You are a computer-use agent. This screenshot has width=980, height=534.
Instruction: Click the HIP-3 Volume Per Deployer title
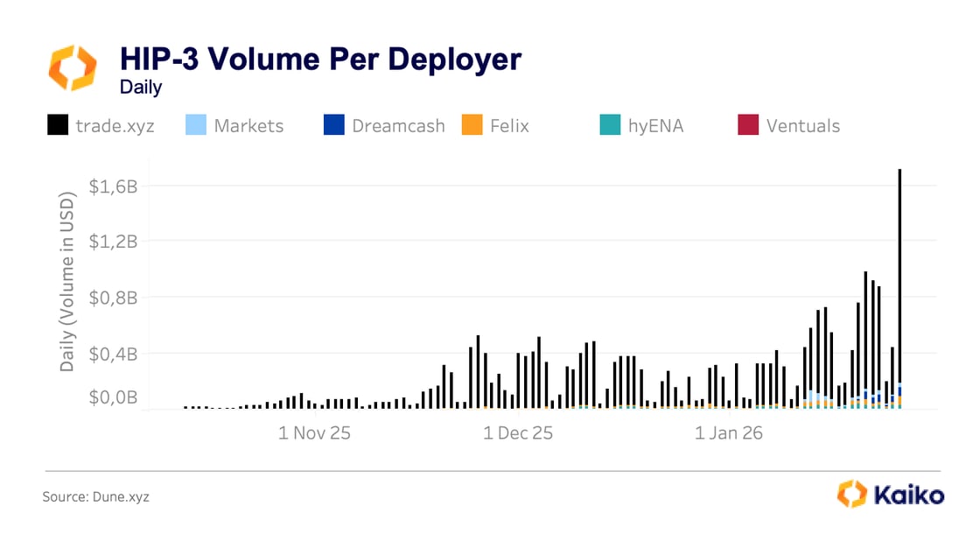[320, 59]
